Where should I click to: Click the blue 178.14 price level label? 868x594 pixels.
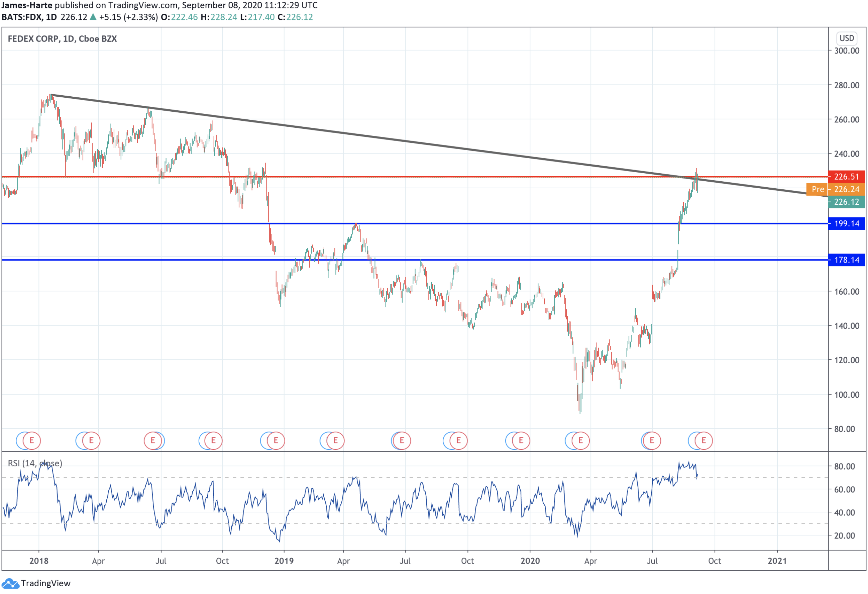pos(846,260)
